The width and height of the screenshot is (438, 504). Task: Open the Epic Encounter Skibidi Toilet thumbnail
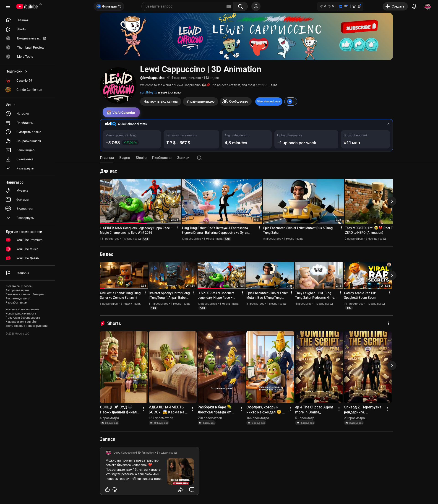point(303,201)
